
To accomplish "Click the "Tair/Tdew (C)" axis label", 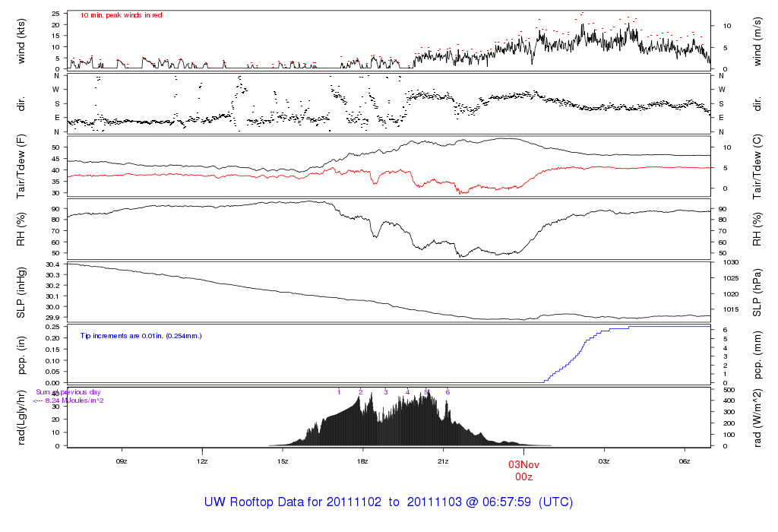I will 757,166.
